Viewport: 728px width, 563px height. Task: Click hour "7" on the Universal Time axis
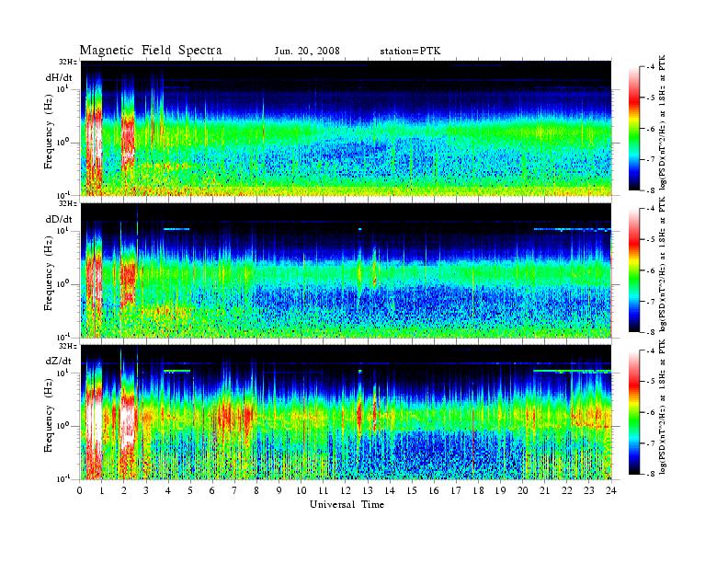pyautogui.click(x=234, y=490)
